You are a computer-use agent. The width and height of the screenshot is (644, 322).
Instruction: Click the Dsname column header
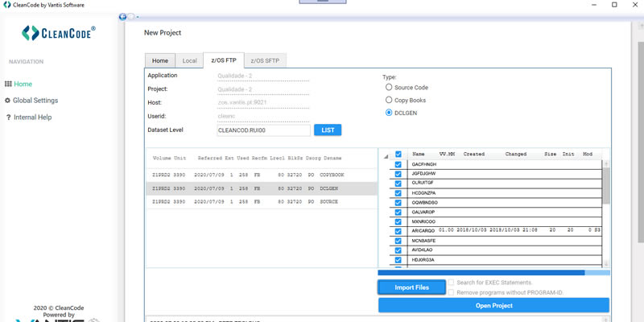click(332, 158)
